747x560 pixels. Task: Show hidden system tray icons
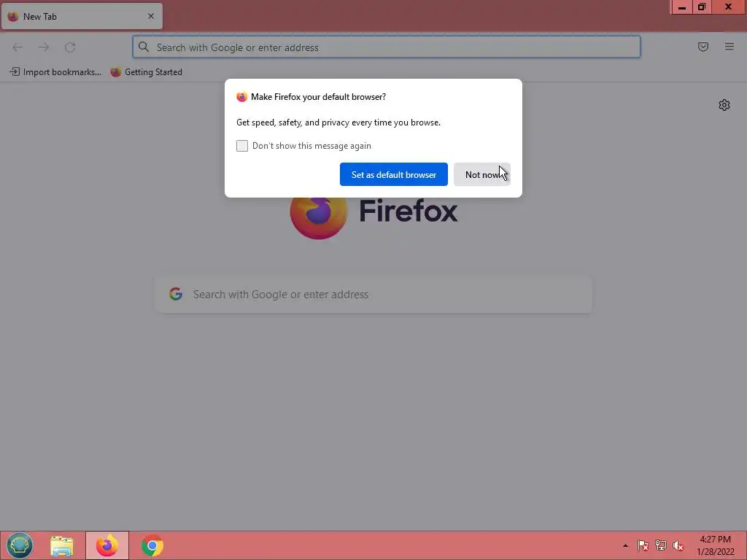625,545
